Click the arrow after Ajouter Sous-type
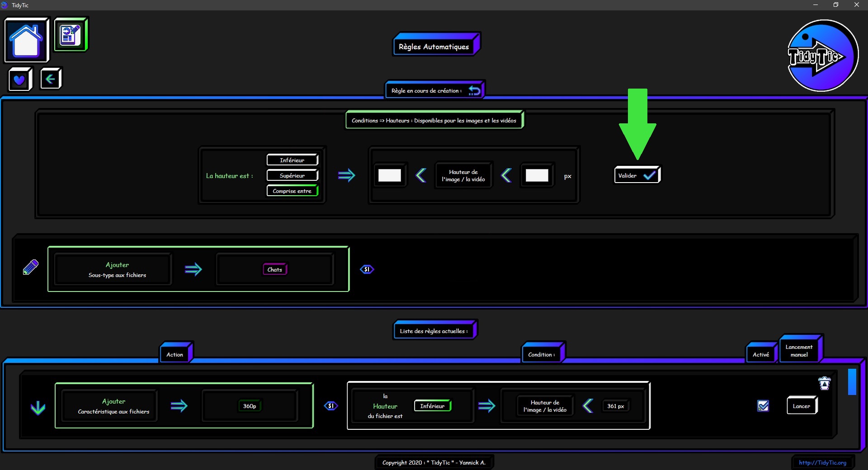 click(x=193, y=269)
